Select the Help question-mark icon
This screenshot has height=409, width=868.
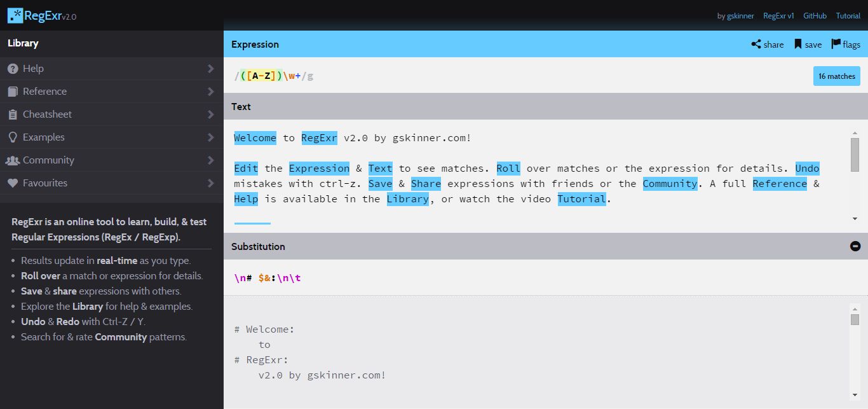(x=13, y=68)
